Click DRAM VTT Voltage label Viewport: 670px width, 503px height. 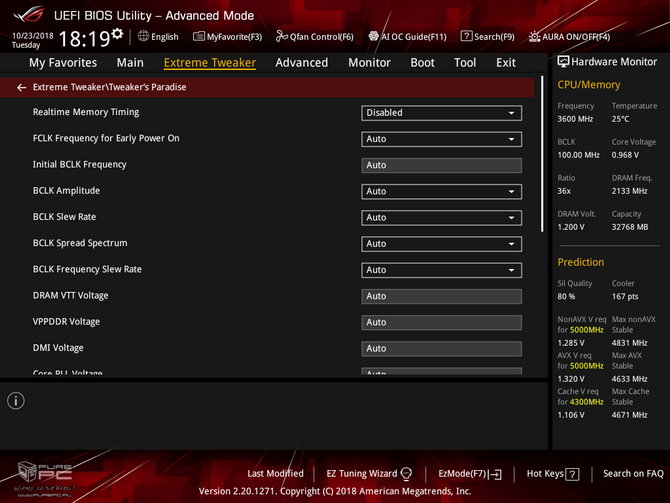71,295
